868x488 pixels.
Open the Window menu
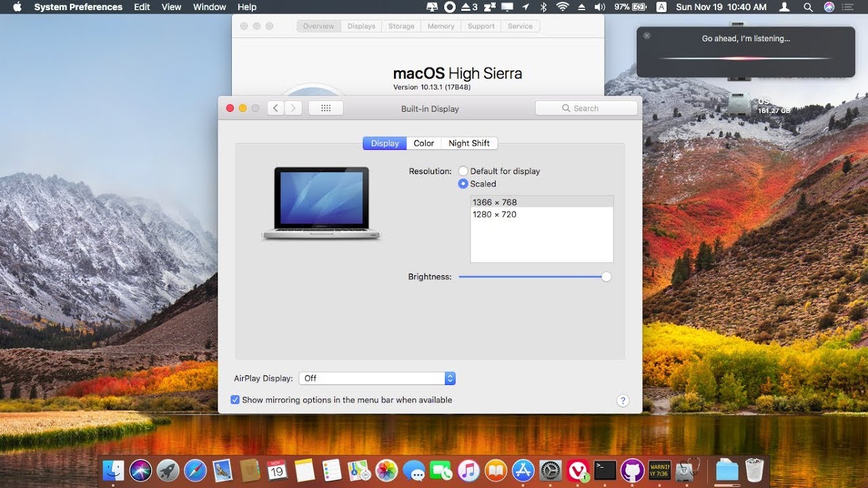[x=210, y=7]
